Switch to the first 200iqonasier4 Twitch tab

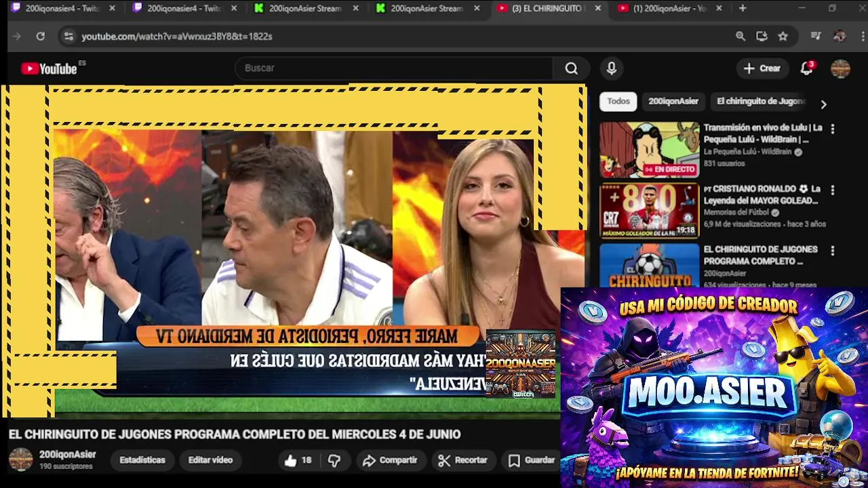point(63,8)
